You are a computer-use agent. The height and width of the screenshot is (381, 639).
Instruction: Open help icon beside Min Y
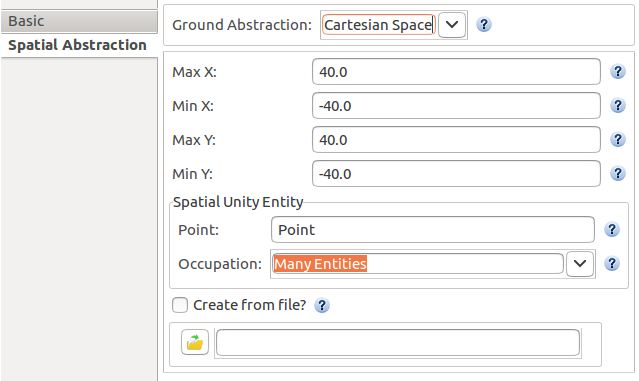tap(617, 174)
